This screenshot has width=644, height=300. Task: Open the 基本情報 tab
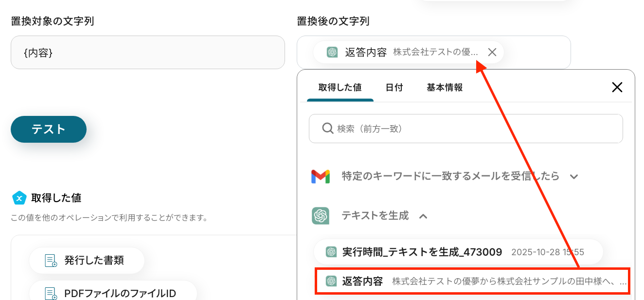[445, 88]
